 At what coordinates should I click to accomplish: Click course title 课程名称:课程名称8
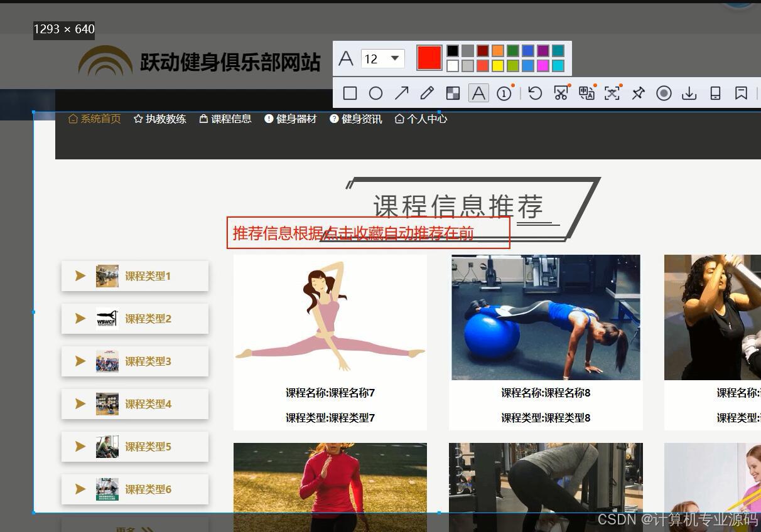[x=546, y=393]
